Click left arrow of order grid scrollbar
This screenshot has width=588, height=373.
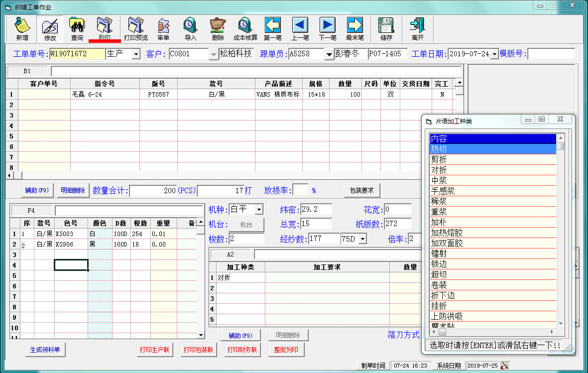[x=10, y=175]
